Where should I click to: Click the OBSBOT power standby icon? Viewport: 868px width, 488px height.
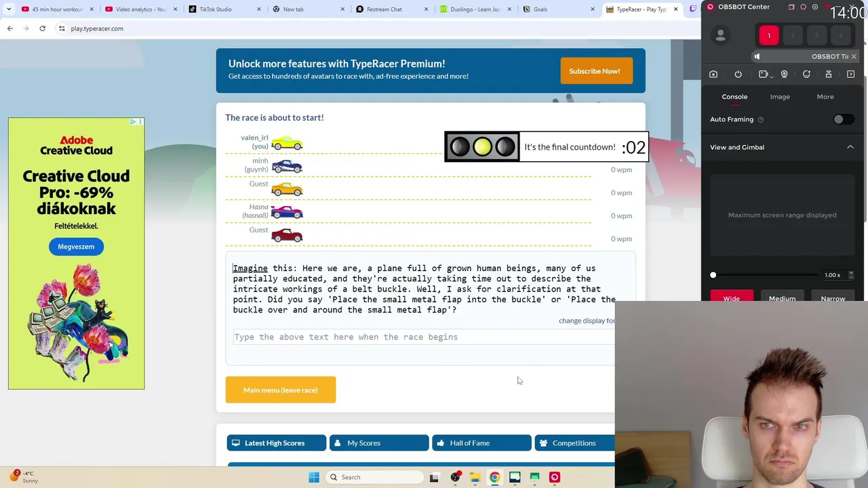point(738,75)
